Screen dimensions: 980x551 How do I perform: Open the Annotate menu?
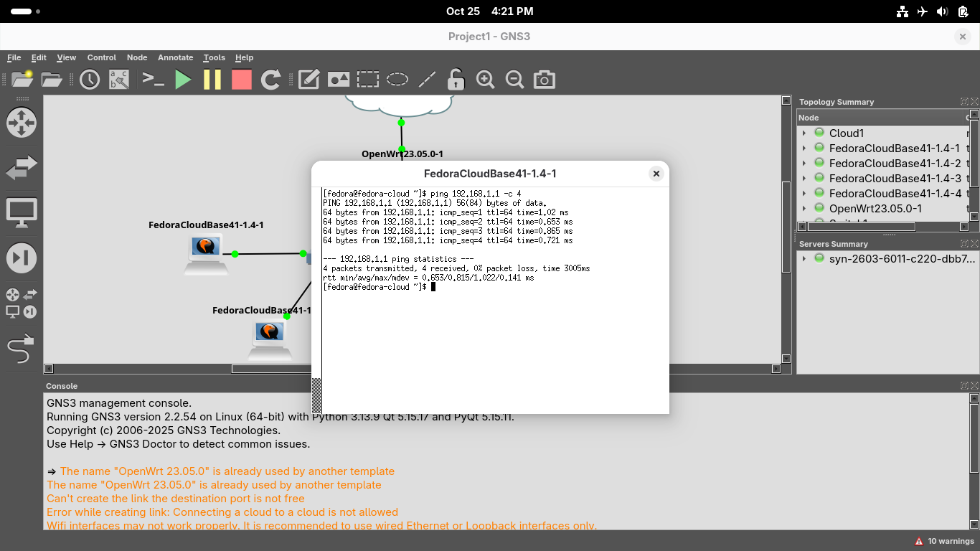click(175, 57)
